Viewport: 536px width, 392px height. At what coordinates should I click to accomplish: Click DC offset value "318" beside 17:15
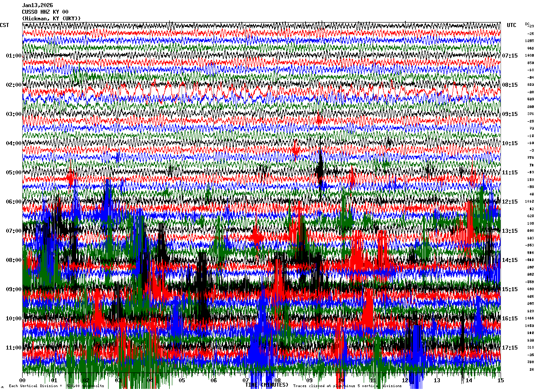pyautogui.click(x=530, y=348)
